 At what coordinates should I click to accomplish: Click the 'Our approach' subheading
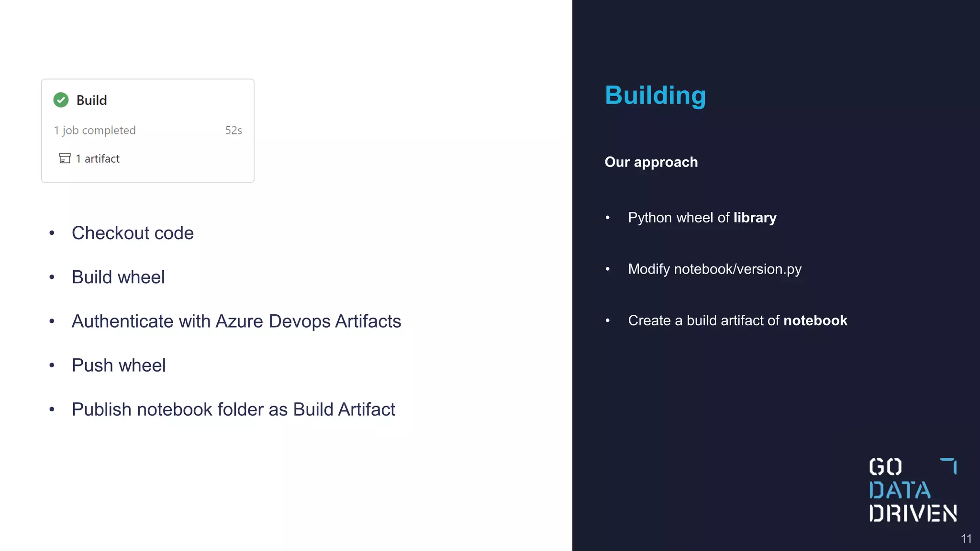651,162
